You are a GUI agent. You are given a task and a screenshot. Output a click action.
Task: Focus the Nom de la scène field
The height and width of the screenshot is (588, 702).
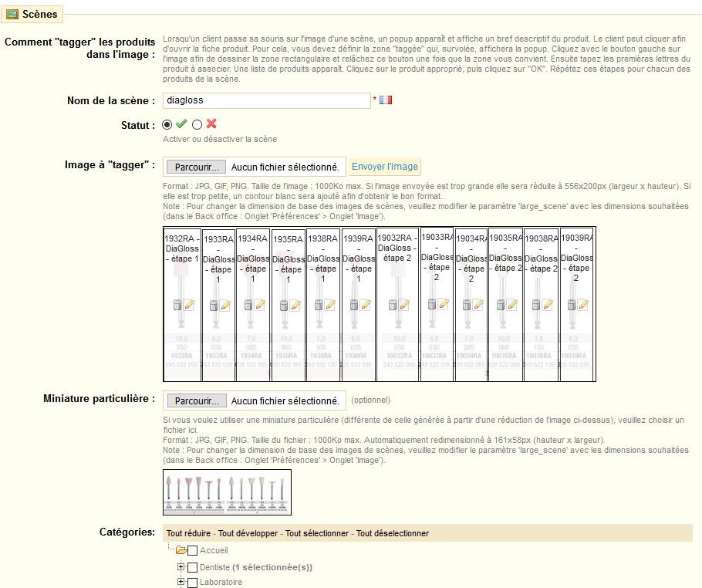(267, 100)
